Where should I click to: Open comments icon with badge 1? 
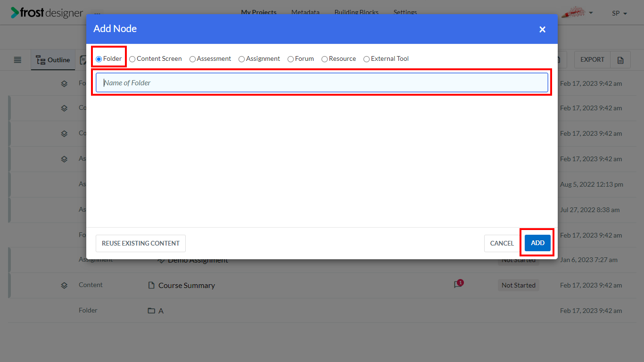point(458,284)
